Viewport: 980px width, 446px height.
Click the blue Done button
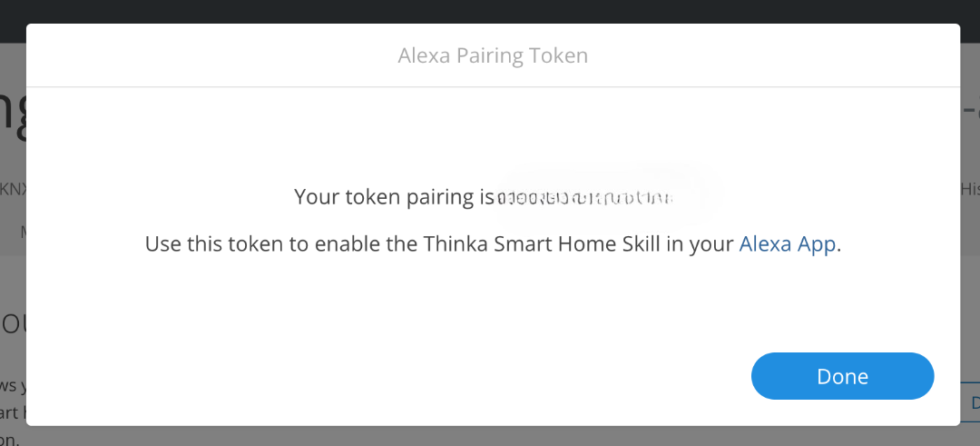842,376
